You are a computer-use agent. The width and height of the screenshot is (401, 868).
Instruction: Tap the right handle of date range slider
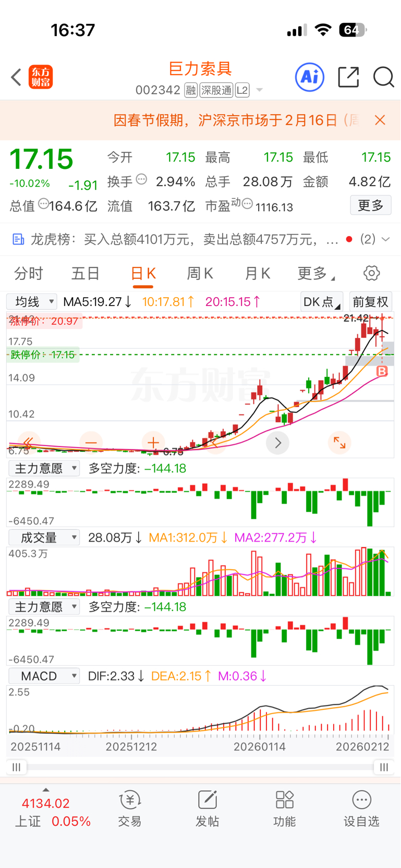pyautogui.click(x=384, y=767)
